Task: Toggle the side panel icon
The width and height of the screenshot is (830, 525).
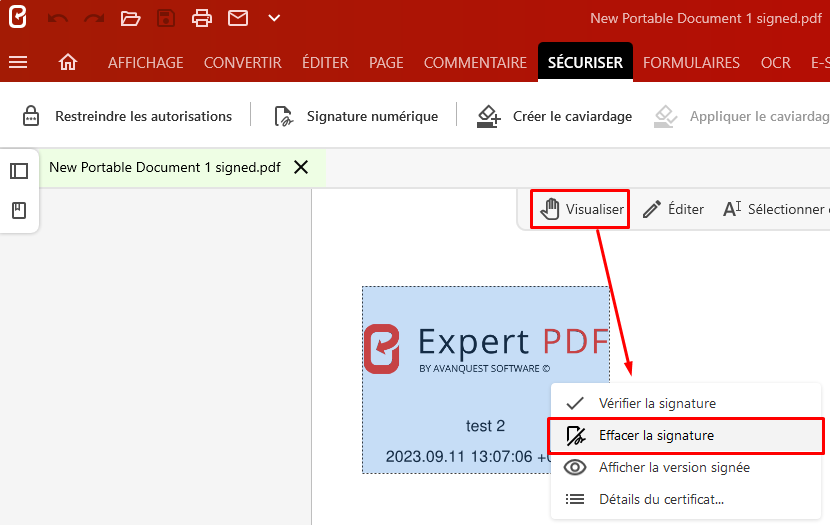Action: (19, 171)
